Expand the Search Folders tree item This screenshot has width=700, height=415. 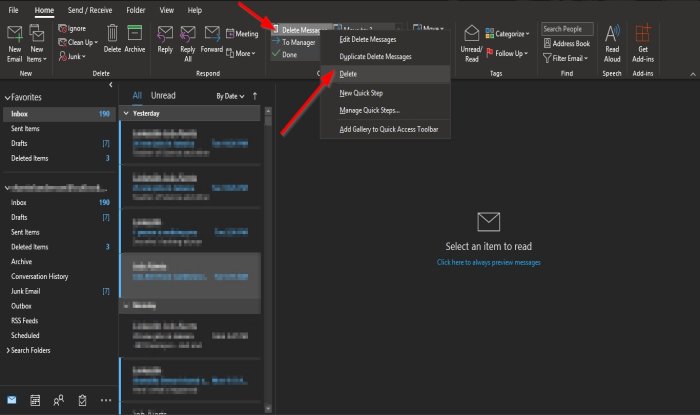point(8,350)
